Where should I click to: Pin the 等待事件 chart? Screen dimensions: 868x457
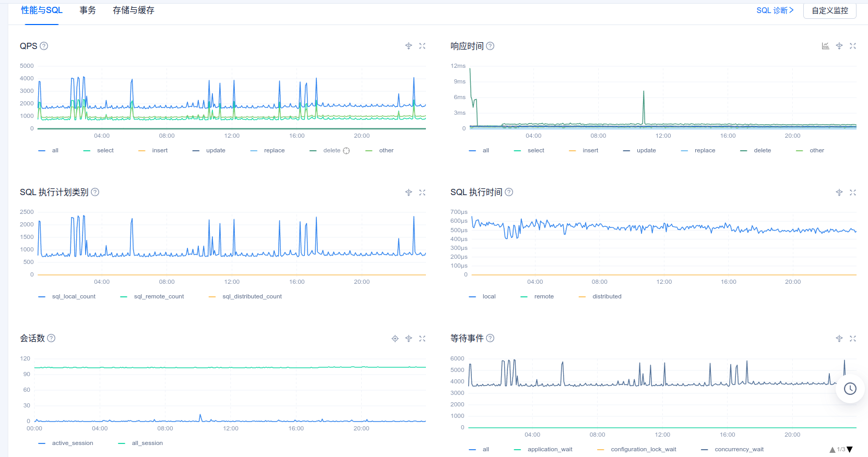coord(839,339)
